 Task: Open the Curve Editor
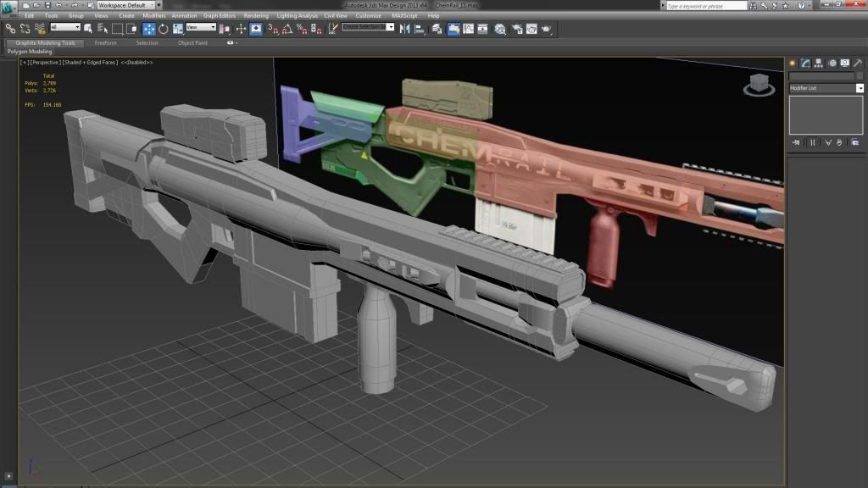pos(468,29)
